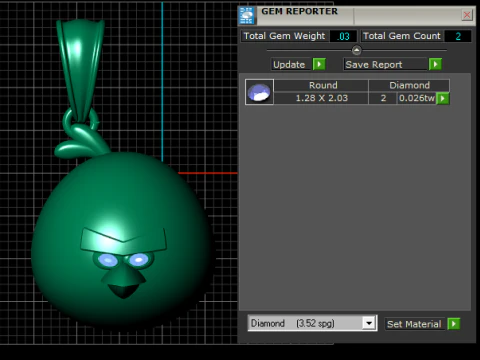The image size is (480, 360).
Task: Click the Total Gem Weight value .03
Action: 343,36
